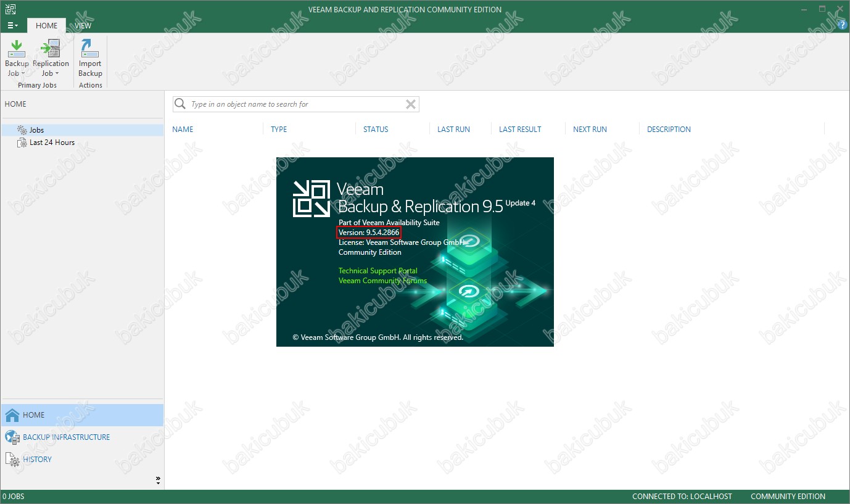Viewport: 850px width, 504px height.
Task: Click the 0 JOBS status bar text
Action: point(14,497)
